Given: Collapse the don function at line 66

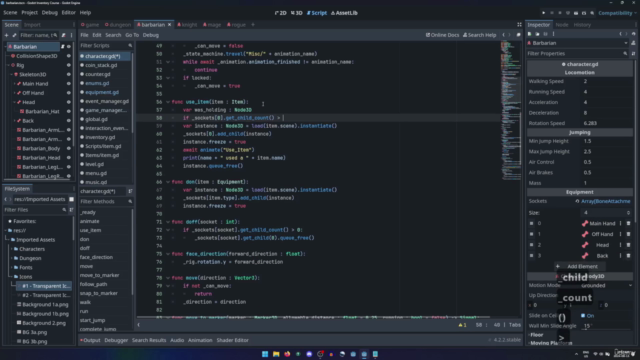Looking at the screenshot, I should coord(168,182).
